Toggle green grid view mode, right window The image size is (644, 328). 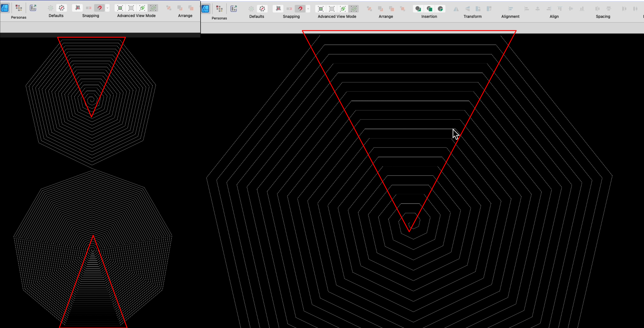[x=321, y=9]
